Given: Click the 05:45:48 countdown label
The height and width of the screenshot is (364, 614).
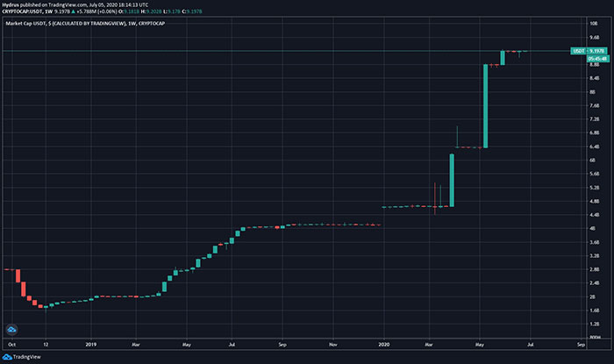Looking at the screenshot, I should [x=597, y=59].
